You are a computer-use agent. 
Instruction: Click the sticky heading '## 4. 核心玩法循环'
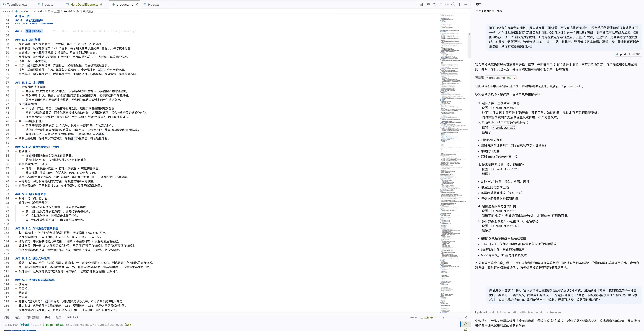29,20
